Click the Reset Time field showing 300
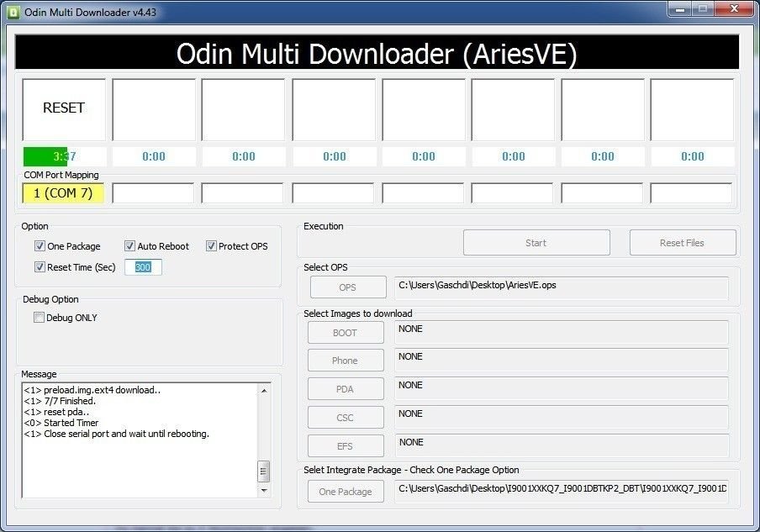This screenshot has height=532, width=760. click(x=143, y=267)
